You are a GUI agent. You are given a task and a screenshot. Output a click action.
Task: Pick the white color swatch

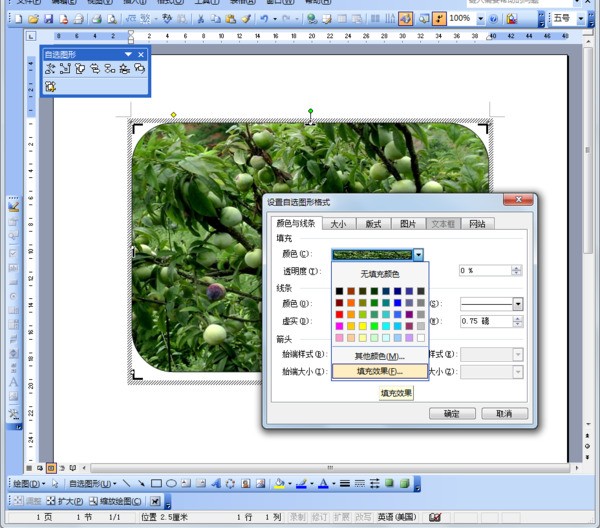421,338
